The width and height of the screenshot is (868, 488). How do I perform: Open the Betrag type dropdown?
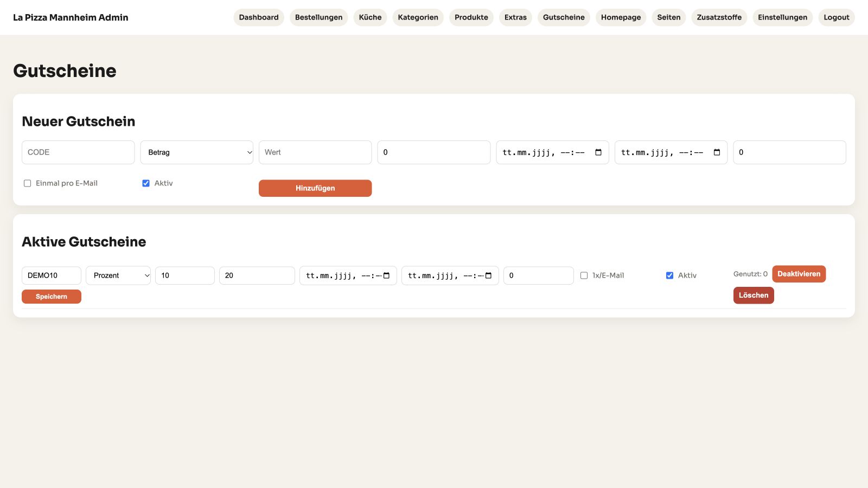tap(197, 152)
